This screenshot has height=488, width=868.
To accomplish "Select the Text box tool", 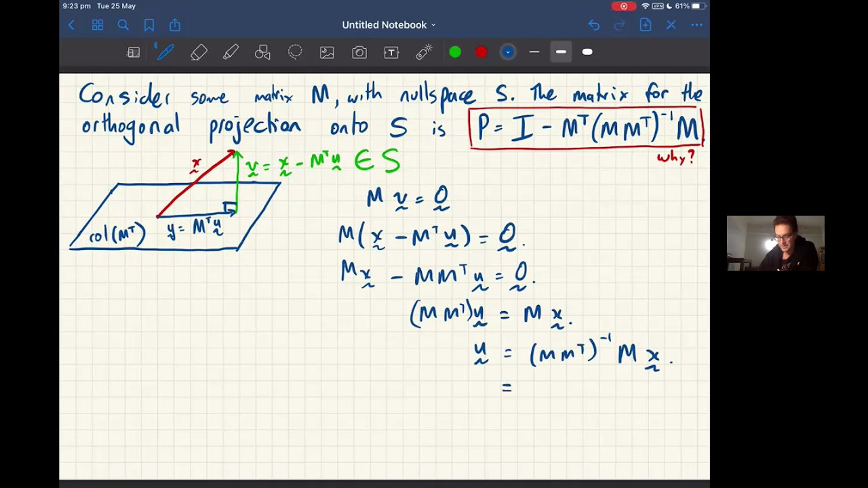I will (391, 52).
